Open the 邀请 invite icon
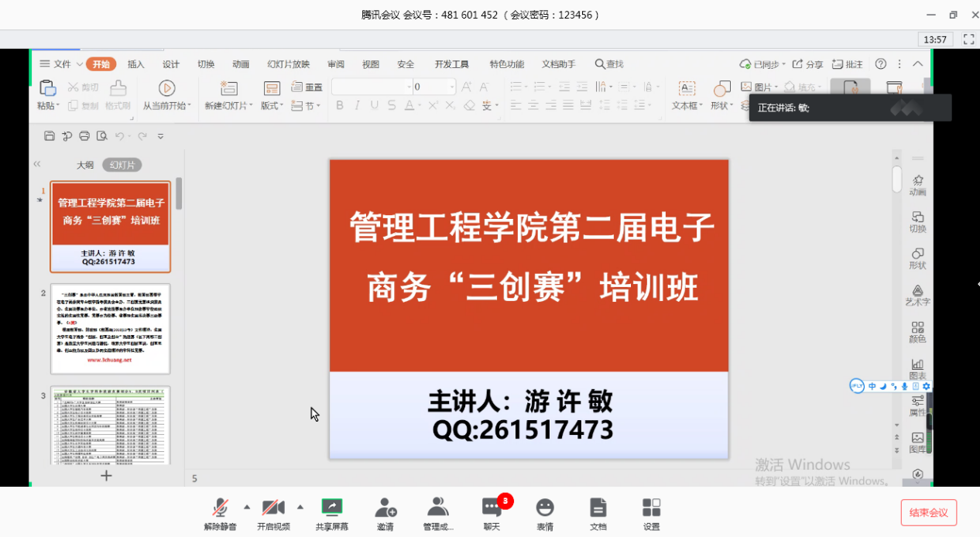 (385, 508)
